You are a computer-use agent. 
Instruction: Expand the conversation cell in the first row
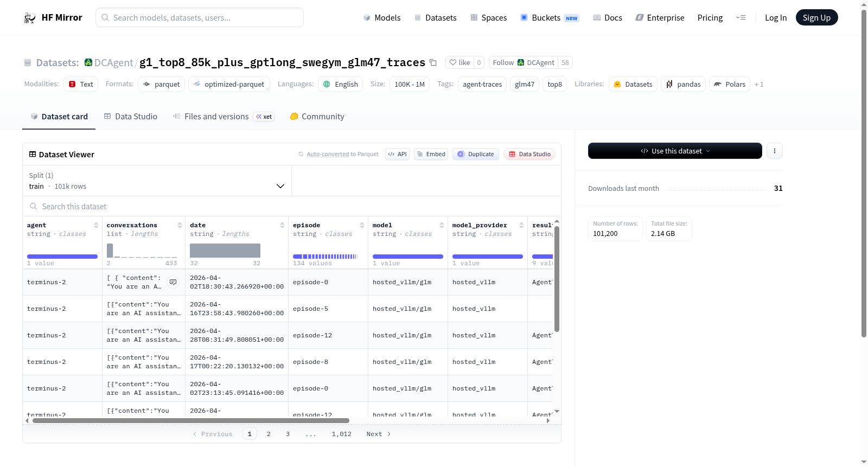click(173, 282)
